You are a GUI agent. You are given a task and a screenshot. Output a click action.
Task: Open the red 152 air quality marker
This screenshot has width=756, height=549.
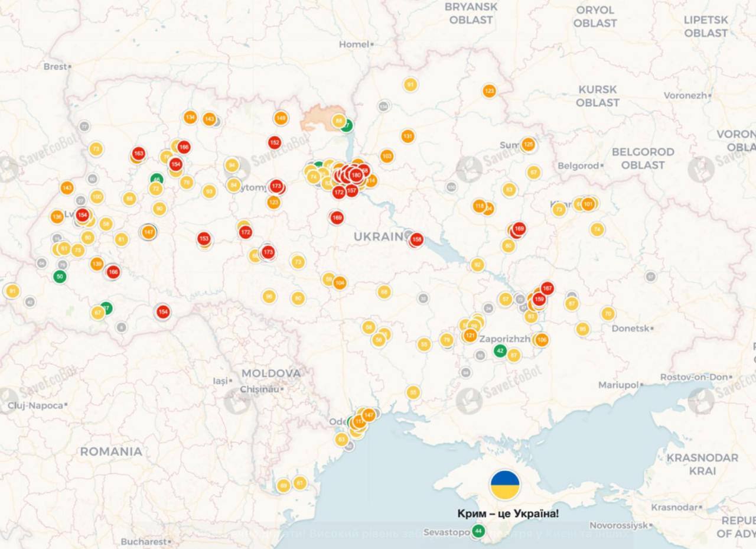click(x=274, y=142)
